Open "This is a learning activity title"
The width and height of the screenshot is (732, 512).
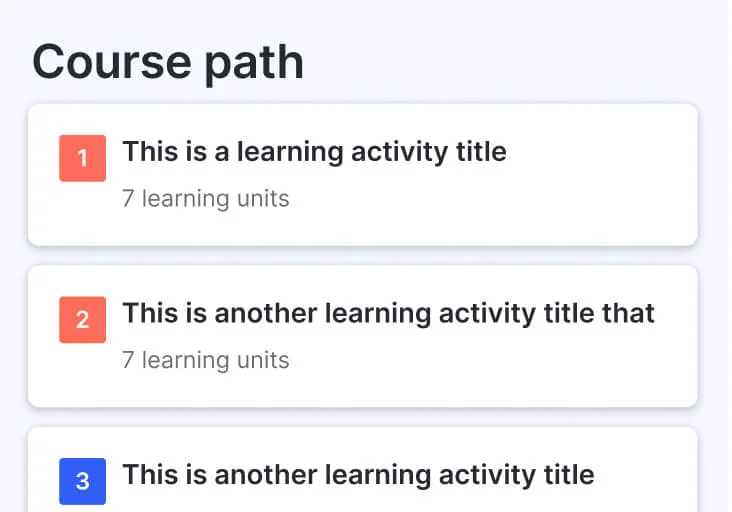pos(314,152)
